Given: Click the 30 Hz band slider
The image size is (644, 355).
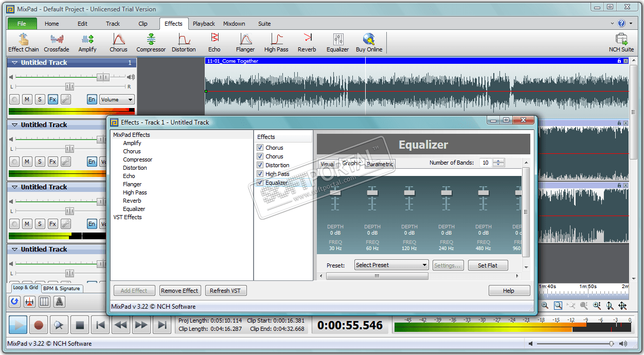Looking at the screenshot, I should [x=335, y=193].
